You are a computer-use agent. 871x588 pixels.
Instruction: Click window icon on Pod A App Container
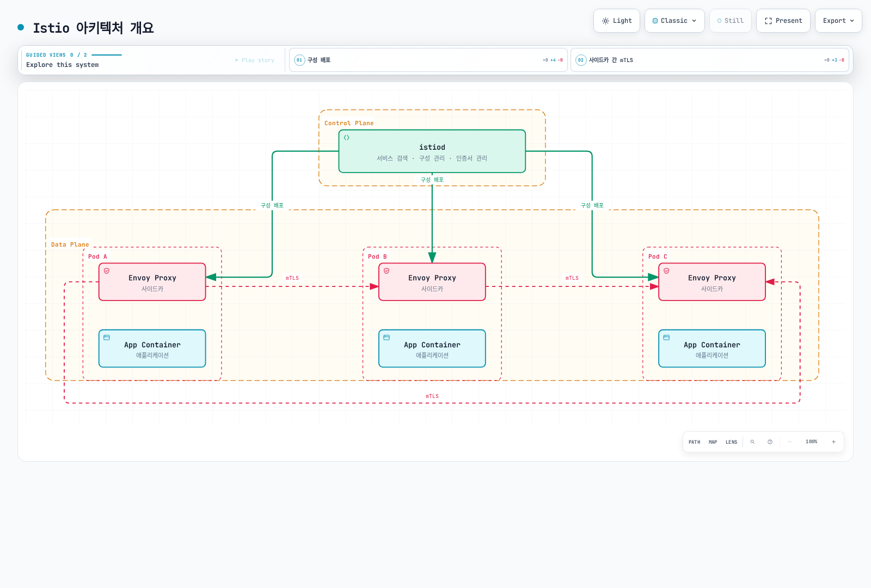click(107, 338)
